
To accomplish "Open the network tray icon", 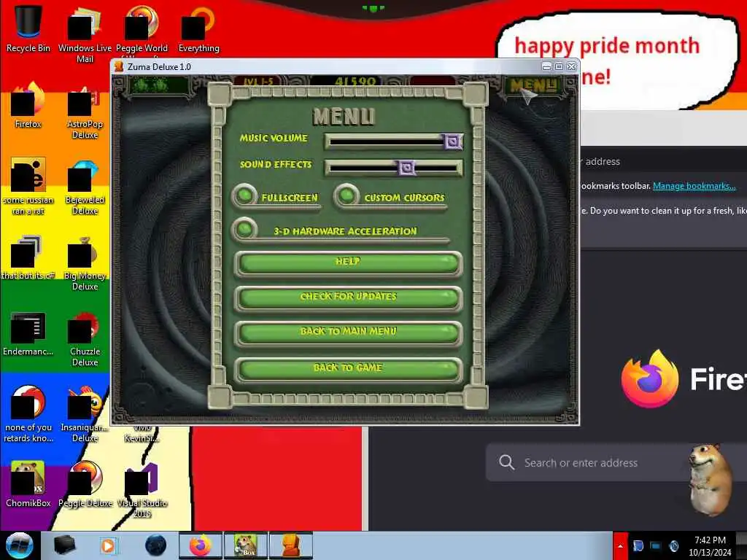I will click(x=656, y=545).
